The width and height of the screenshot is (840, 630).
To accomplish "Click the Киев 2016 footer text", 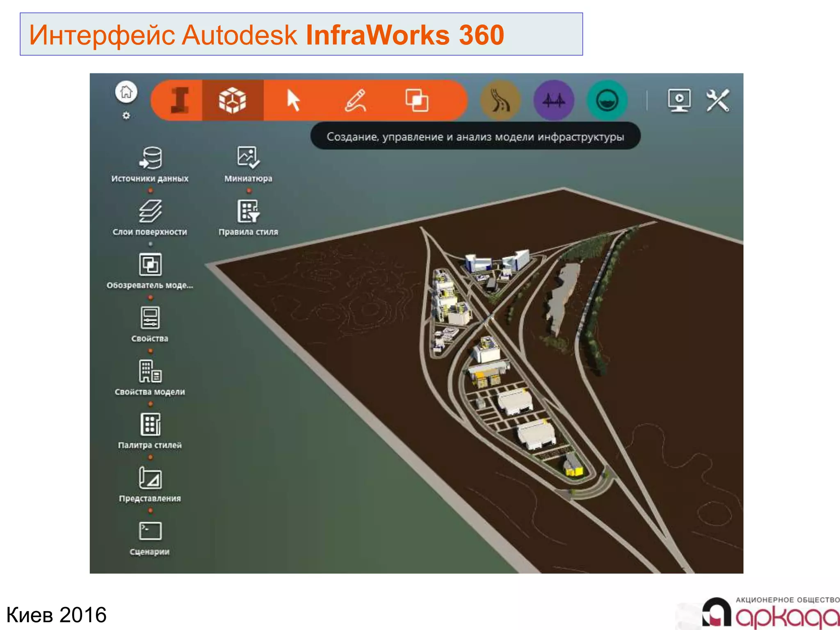I will pos(56,615).
